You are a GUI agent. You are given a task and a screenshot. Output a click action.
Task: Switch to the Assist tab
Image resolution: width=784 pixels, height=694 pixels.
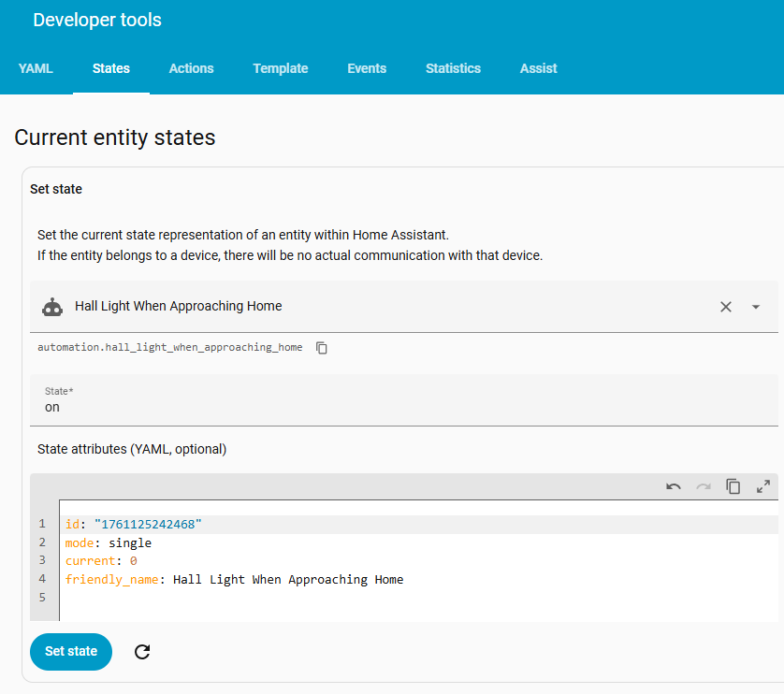click(538, 68)
